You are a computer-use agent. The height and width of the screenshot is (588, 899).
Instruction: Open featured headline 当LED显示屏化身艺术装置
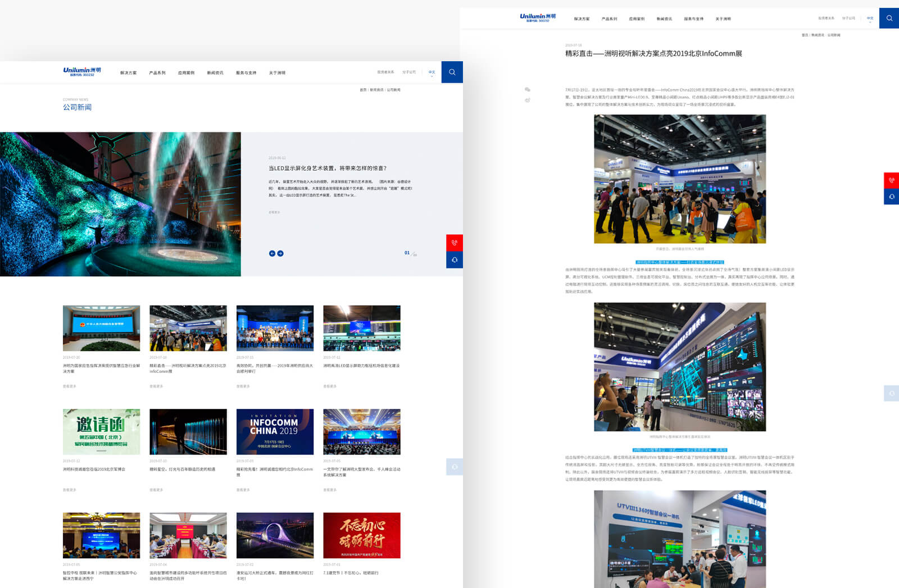pyautogui.click(x=328, y=168)
